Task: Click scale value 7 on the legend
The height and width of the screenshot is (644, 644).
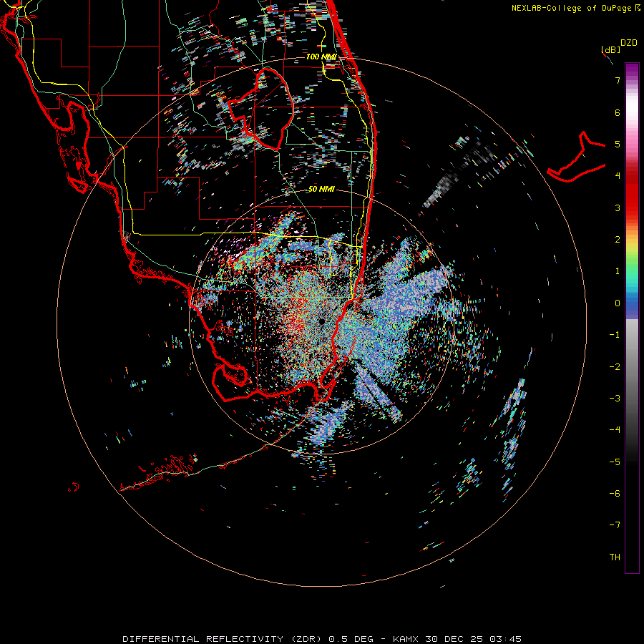Action: coord(618,80)
